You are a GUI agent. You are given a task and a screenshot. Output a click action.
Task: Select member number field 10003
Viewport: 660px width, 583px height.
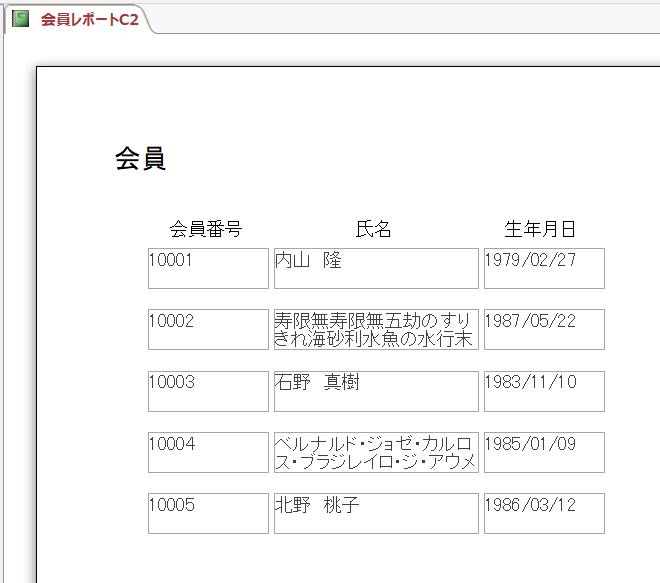(208, 391)
